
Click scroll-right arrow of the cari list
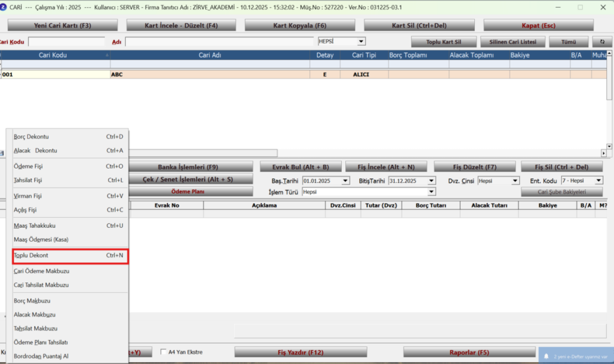coord(603,153)
